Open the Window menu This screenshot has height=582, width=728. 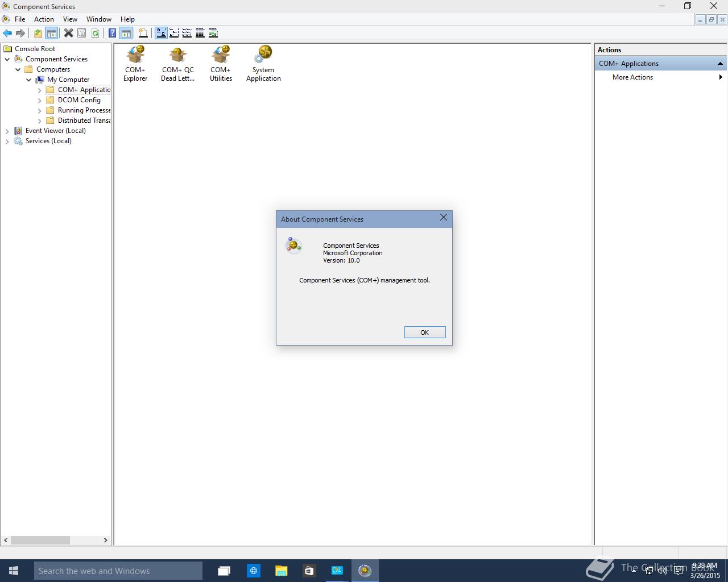point(99,19)
